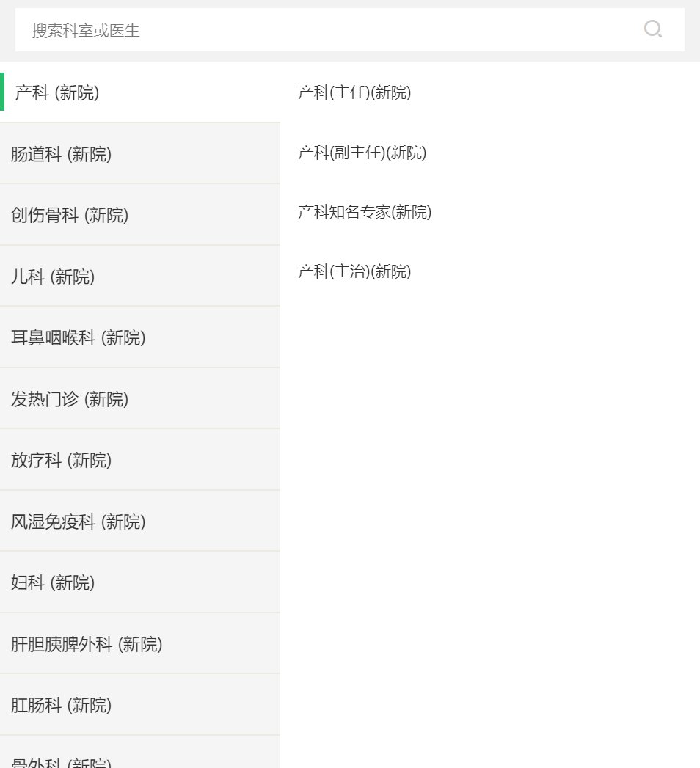The width and height of the screenshot is (700, 768).
Task: Open 产科(副主任)(新院) sub-department link
Action: click(362, 153)
